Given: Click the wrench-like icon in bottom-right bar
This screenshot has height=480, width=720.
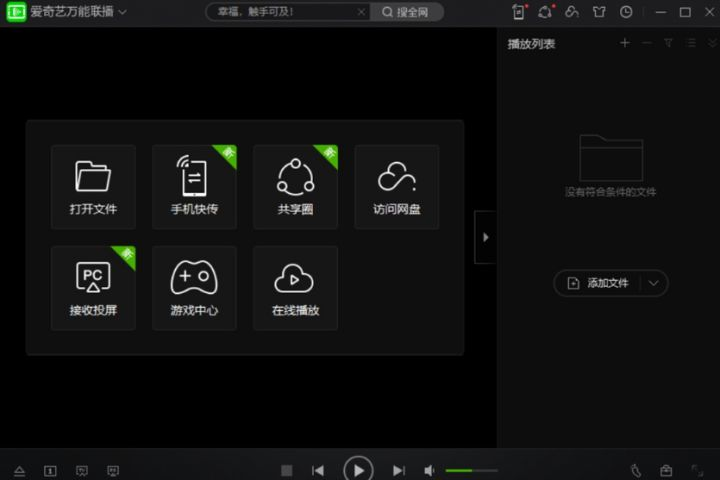Looking at the screenshot, I should (x=636, y=470).
